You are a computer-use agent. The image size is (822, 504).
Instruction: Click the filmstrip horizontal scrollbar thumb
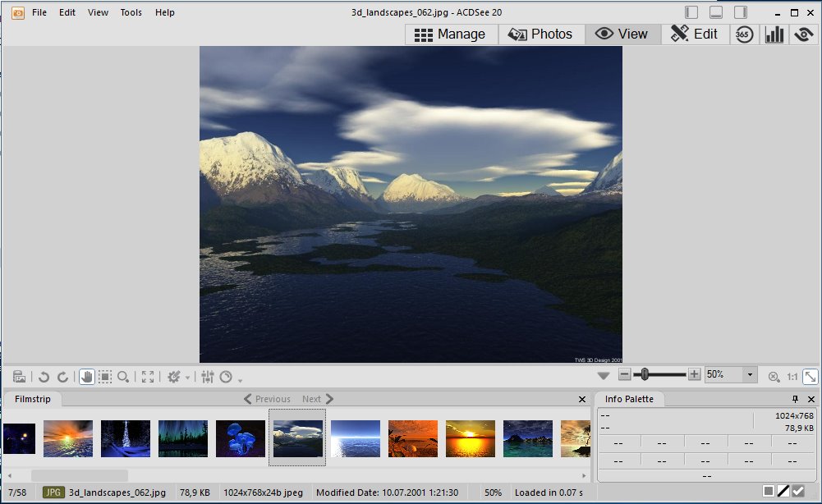coord(79,476)
